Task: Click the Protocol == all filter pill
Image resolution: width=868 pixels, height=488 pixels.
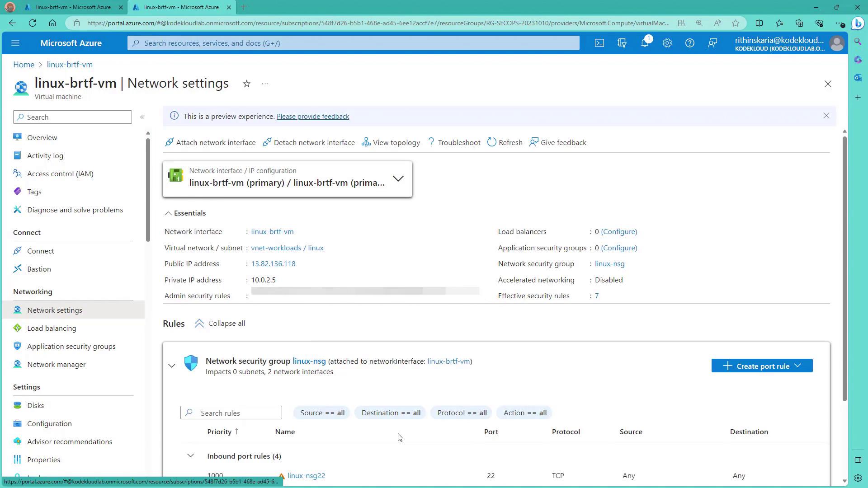Action: [462, 413]
